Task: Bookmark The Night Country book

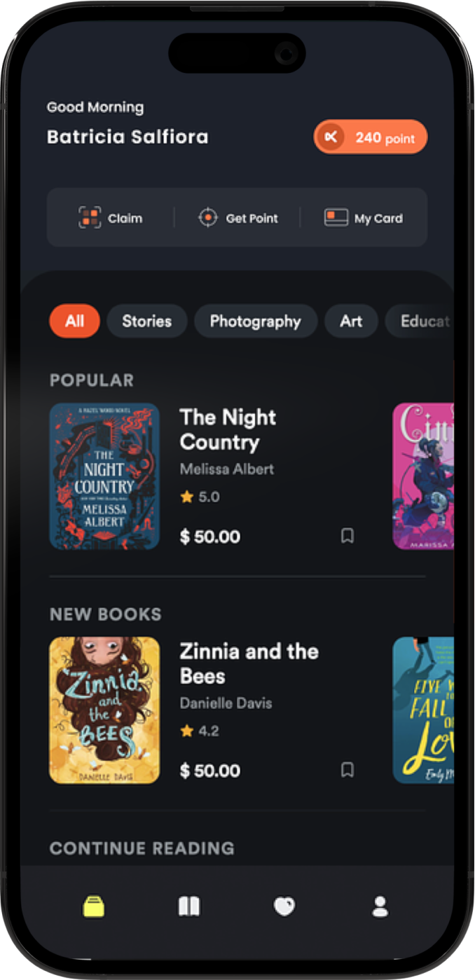Action: [x=347, y=536]
